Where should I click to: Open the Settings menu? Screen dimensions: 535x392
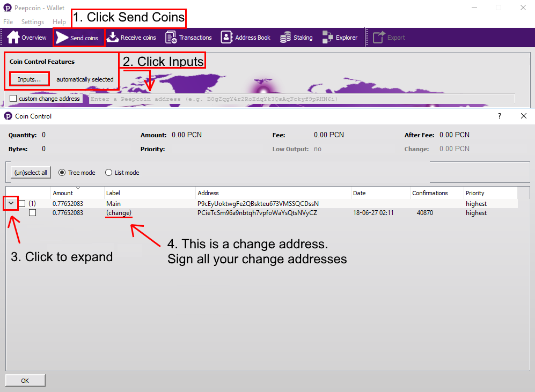pyautogui.click(x=33, y=22)
